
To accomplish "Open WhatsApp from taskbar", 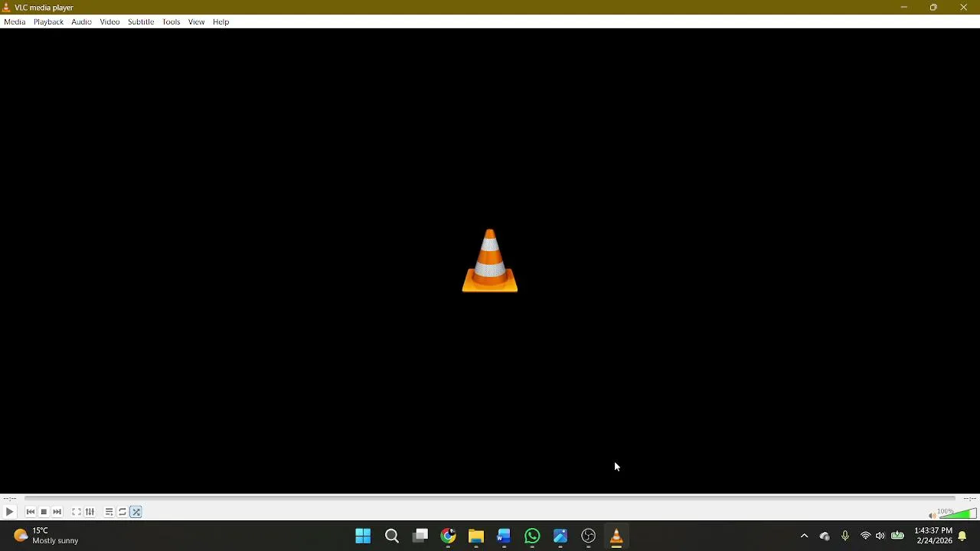I will coord(532,536).
